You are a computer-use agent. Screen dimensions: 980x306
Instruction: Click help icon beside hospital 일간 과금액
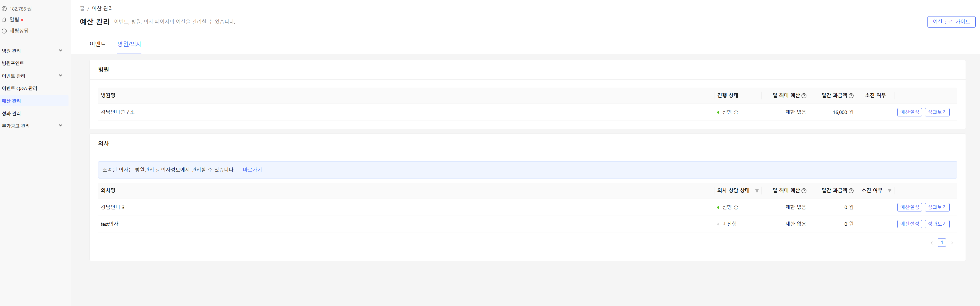click(851, 96)
